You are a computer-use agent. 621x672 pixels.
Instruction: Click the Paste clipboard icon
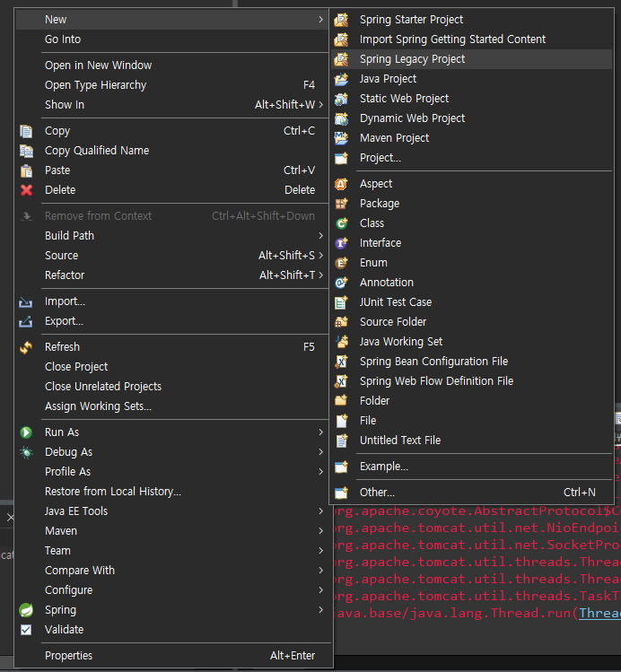tap(26, 170)
